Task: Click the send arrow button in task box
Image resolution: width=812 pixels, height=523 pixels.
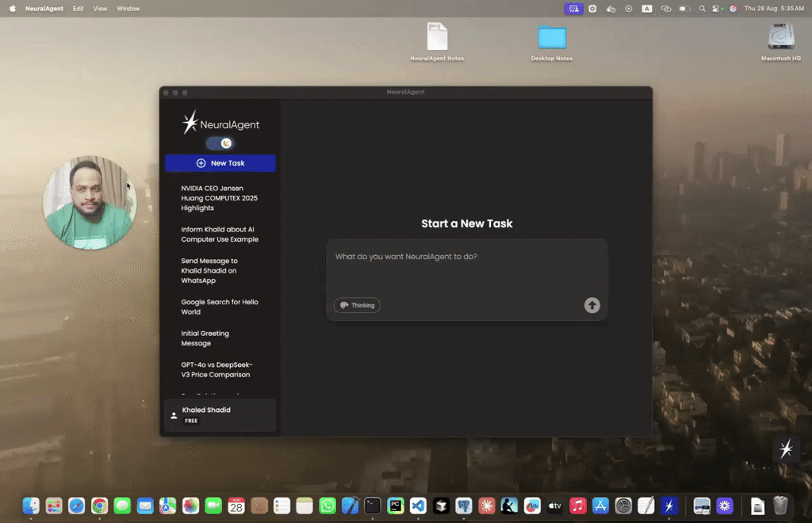Action: click(x=592, y=305)
